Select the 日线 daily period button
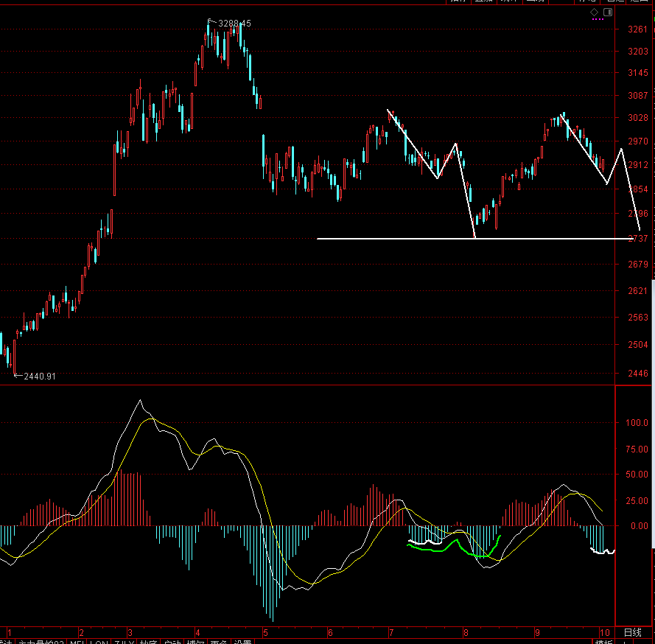Viewport: 655px width, 644px height. tap(632, 632)
